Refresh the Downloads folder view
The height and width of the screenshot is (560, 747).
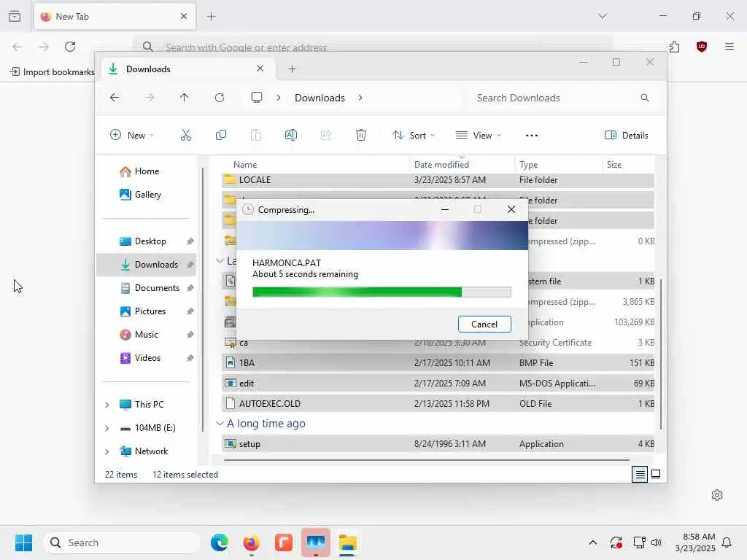(x=220, y=98)
